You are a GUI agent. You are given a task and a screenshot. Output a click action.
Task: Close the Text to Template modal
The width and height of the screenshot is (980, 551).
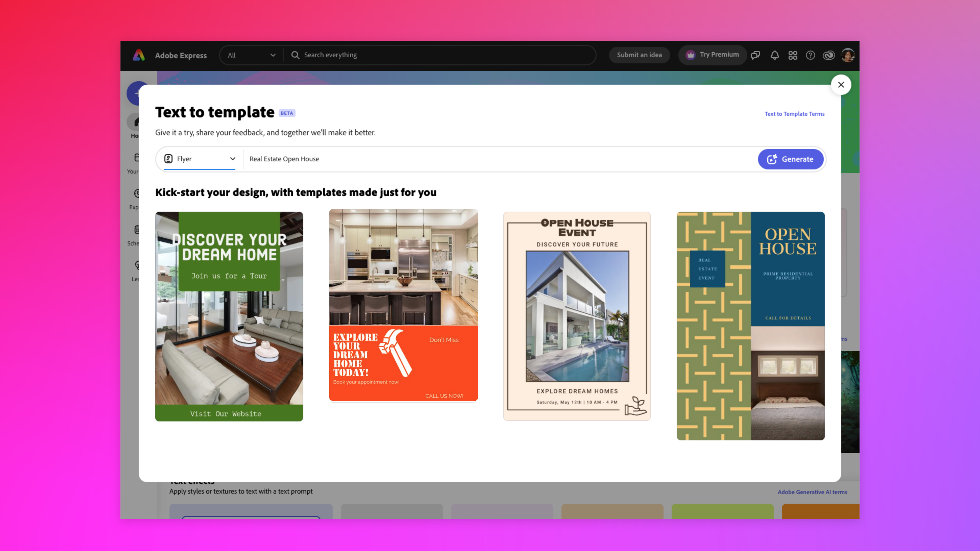pos(841,84)
